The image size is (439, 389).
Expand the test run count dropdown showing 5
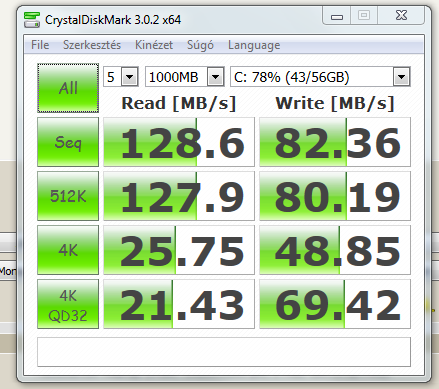(x=130, y=77)
